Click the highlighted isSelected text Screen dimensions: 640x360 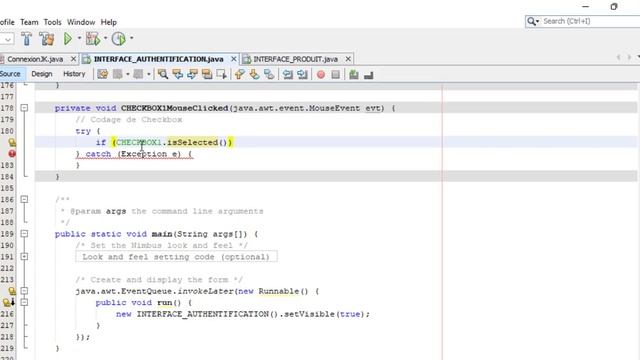click(x=192, y=142)
